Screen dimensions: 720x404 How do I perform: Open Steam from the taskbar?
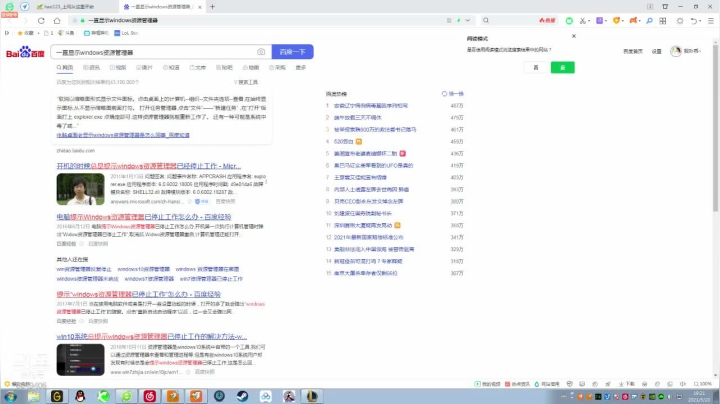point(242,396)
